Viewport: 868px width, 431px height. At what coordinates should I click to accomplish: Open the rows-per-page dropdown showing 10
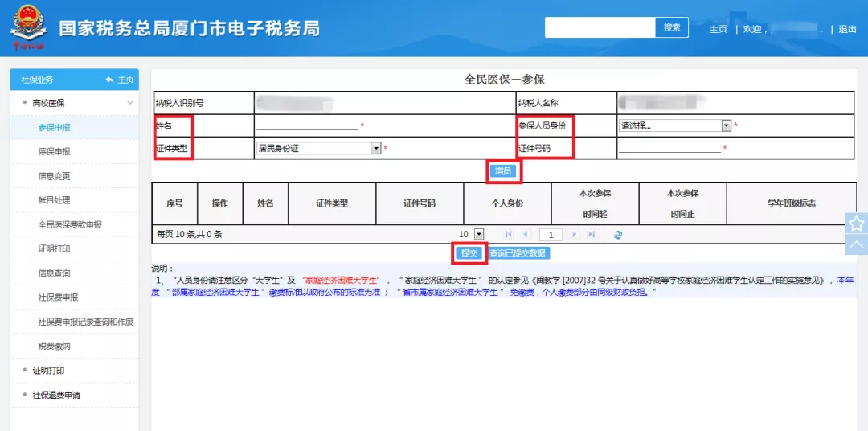[x=470, y=234]
